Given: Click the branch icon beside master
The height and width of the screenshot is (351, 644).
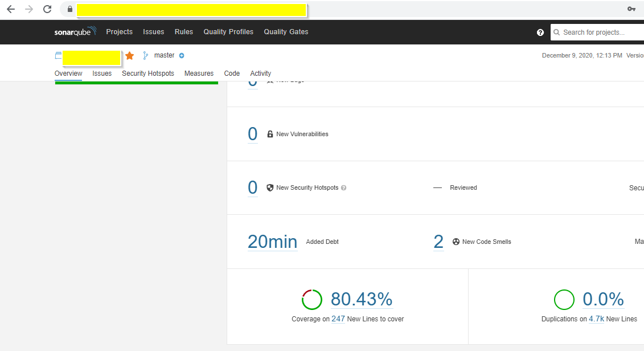Looking at the screenshot, I should (144, 55).
